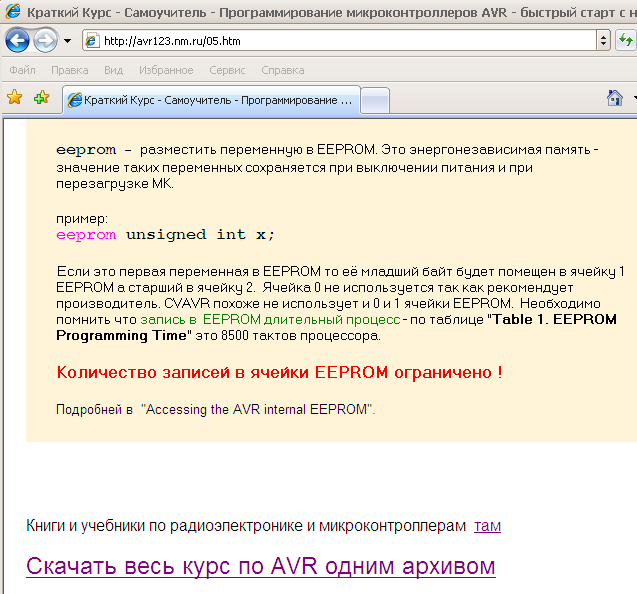Open the Сервис menu
Viewport: 637px width, 594px height.
tap(227, 70)
